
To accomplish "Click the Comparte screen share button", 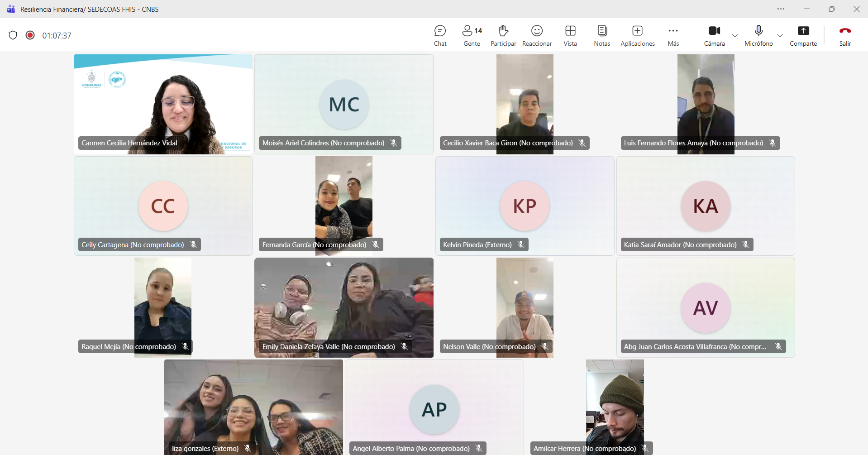I will (803, 35).
